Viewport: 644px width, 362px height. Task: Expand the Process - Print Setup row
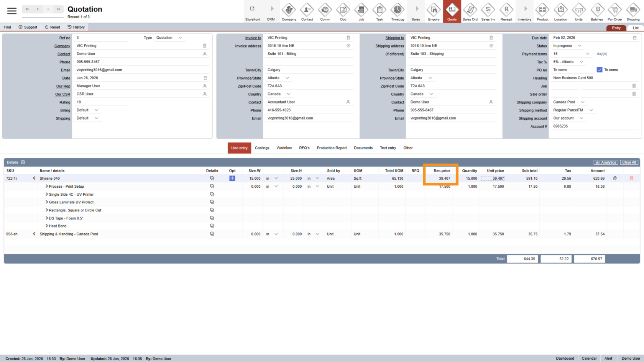pos(47,187)
